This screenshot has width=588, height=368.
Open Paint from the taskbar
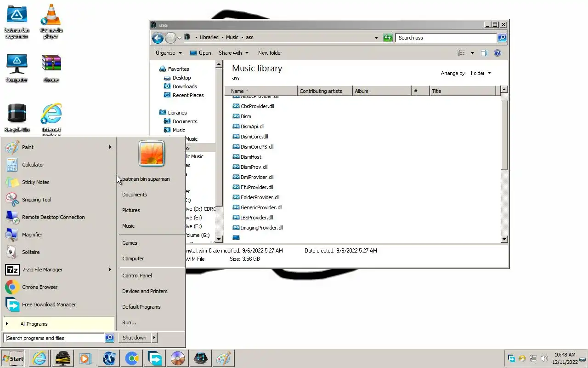224,358
